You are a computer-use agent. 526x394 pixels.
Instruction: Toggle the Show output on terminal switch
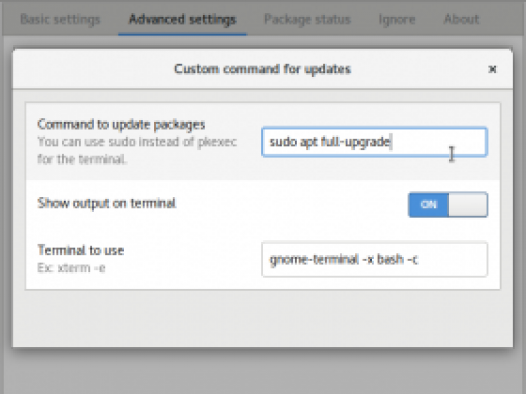448,205
